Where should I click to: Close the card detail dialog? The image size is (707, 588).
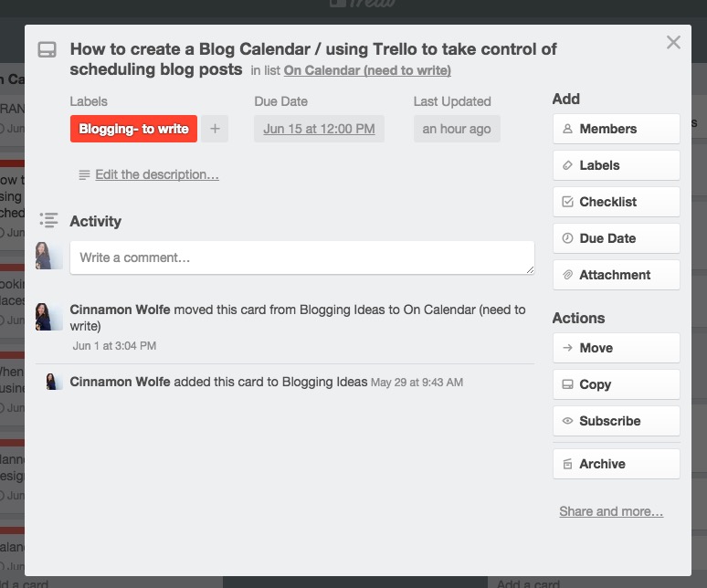click(x=673, y=42)
